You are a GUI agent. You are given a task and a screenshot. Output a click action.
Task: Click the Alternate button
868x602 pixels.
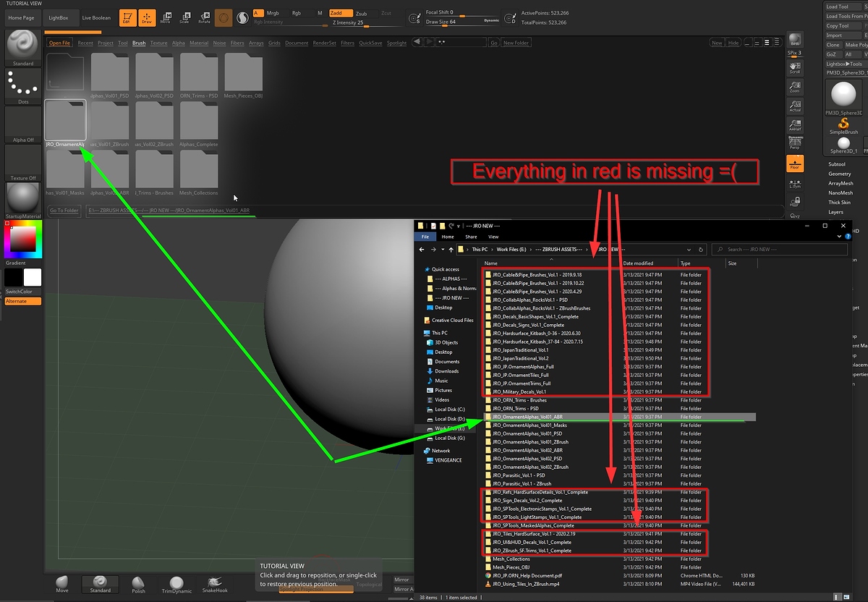click(23, 301)
